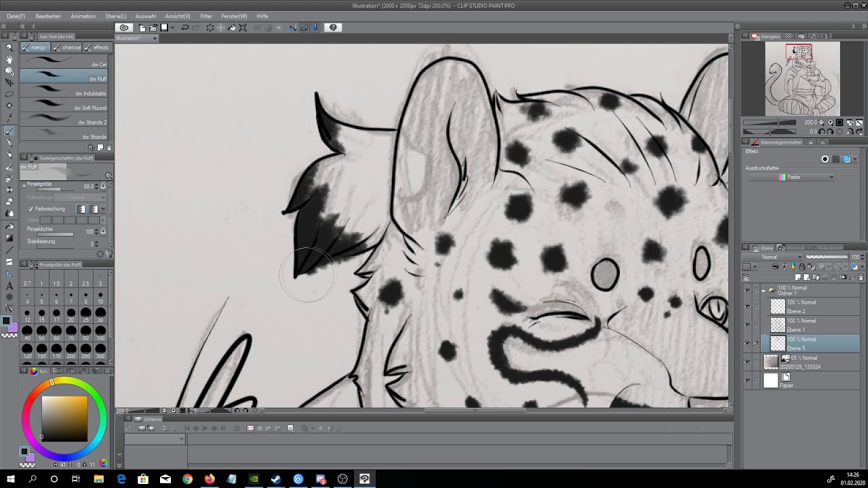The width and height of the screenshot is (868, 488).
Task: Adjust layer opacity slider
Action: coord(827,257)
